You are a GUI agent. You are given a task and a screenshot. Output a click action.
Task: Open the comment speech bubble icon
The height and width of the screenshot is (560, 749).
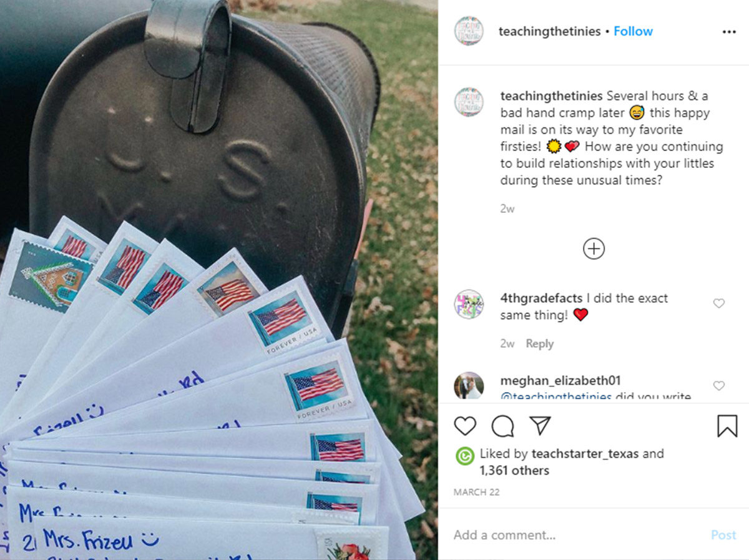[502, 426]
